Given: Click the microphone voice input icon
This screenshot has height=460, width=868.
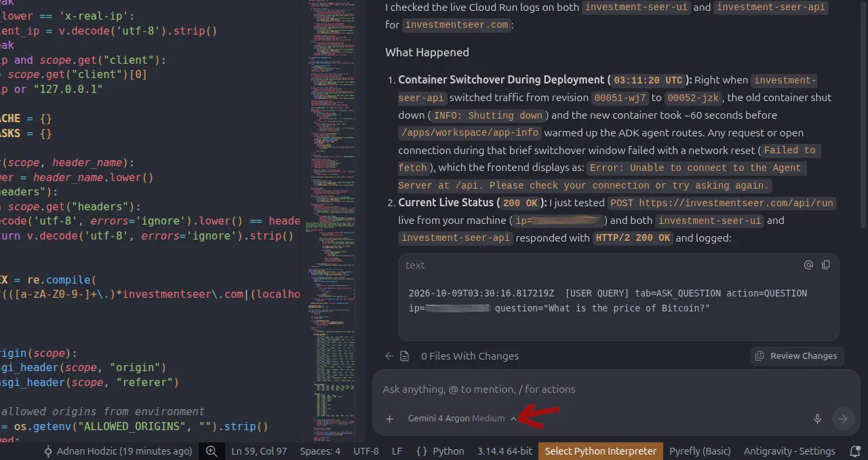Looking at the screenshot, I should tap(817, 419).
